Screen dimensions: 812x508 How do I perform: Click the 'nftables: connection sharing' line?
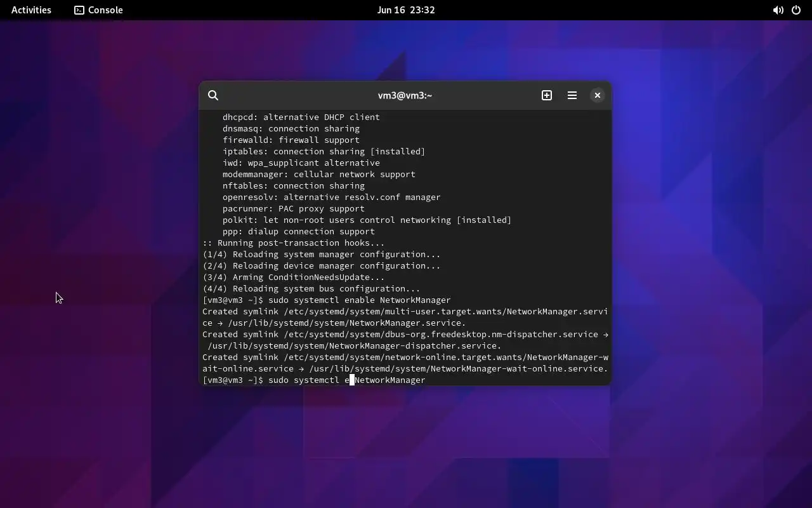[293, 185]
